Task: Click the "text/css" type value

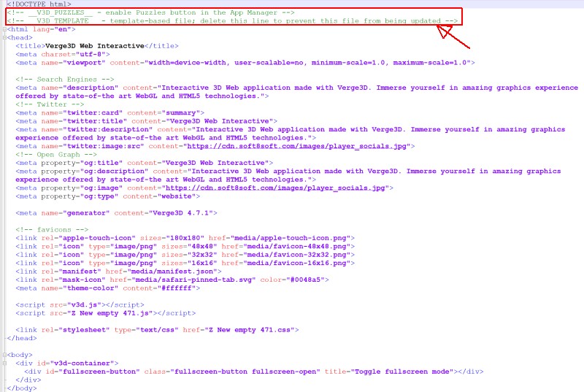Action: click(157, 330)
